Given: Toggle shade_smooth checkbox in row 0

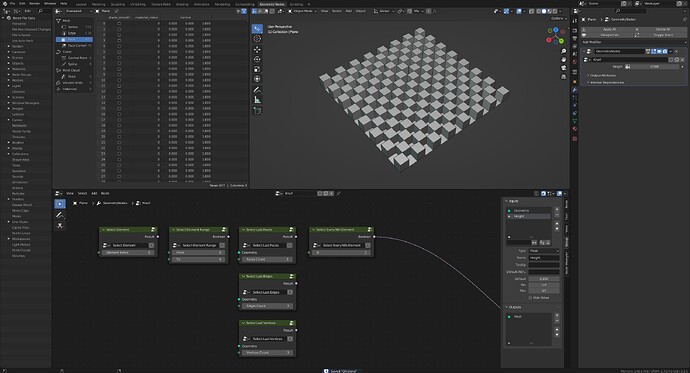Looking at the screenshot, I should coord(119,24).
